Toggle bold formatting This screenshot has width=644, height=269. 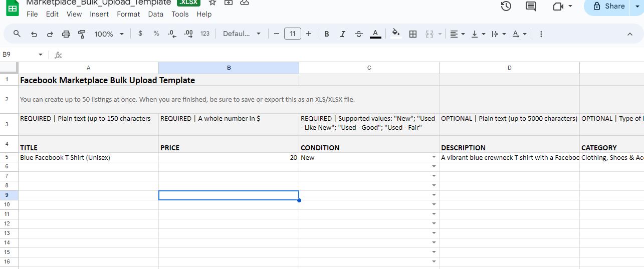pyautogui.click(x=327, y=34)
